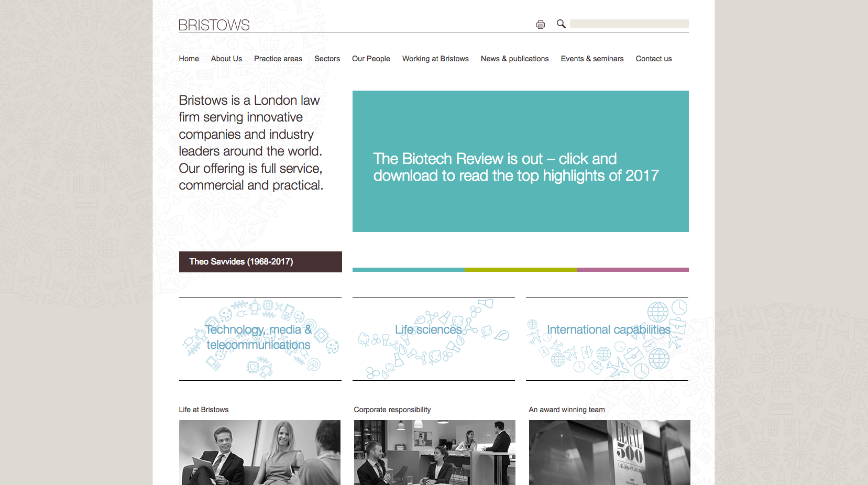
Task: Open Technology, media & telecommunications tile
Action: tap(260, 338)
